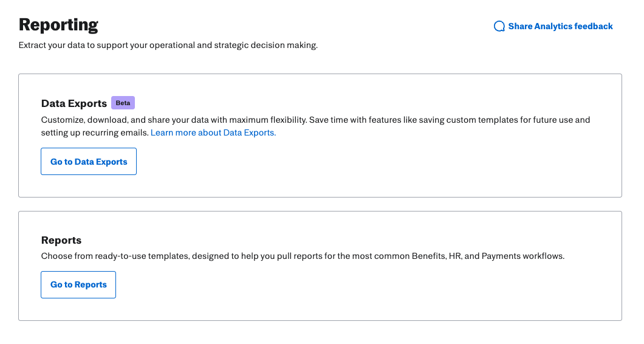Click the 'Choose from ready-to-use templates' description
Screen dimensions: 644x344
click(x=303, y=256)
